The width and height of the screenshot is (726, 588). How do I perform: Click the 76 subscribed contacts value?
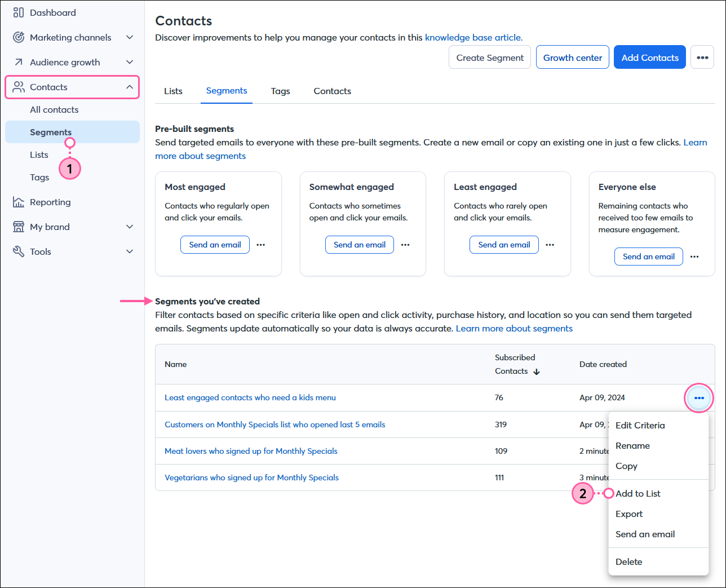[499, 397]
